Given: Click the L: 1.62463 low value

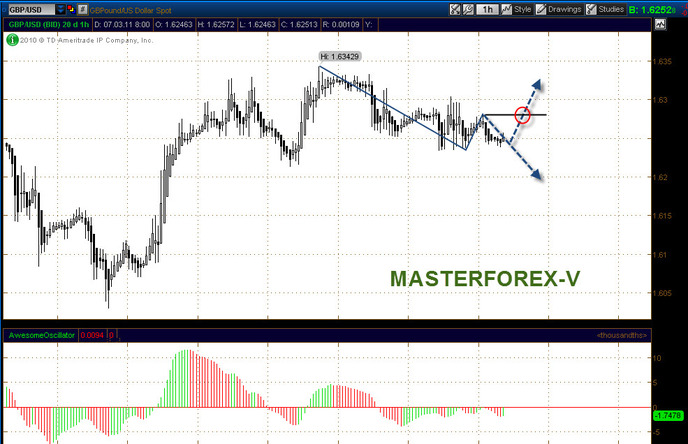Looking at the screenshot, I should point(257,25).
